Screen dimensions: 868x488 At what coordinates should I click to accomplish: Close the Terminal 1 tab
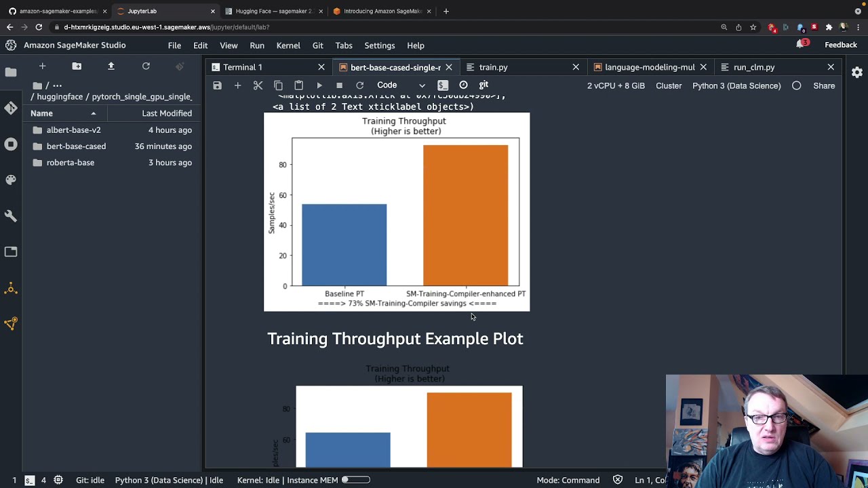[321, 67]
